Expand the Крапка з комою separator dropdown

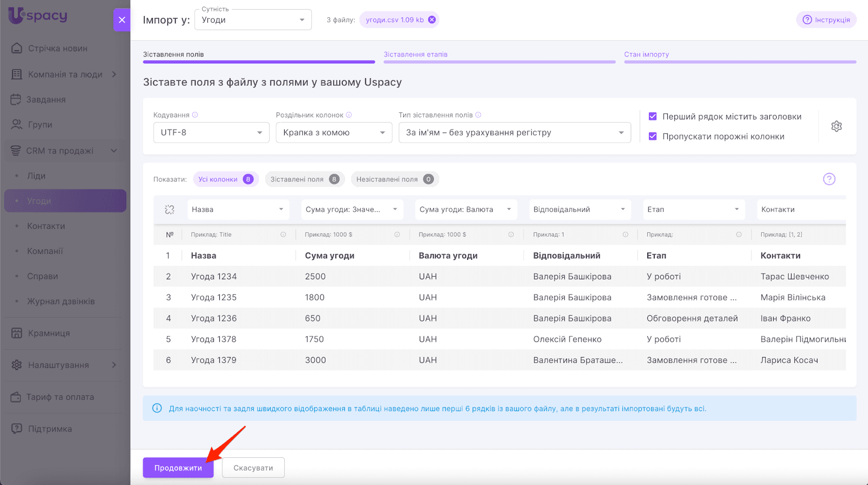334,133
